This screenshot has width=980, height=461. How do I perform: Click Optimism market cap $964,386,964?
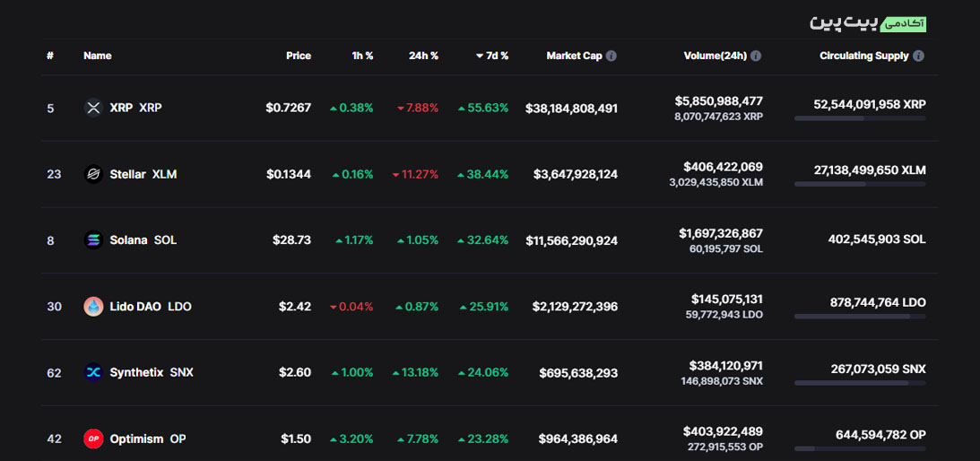pyautogui.click(x=578, y=439)
